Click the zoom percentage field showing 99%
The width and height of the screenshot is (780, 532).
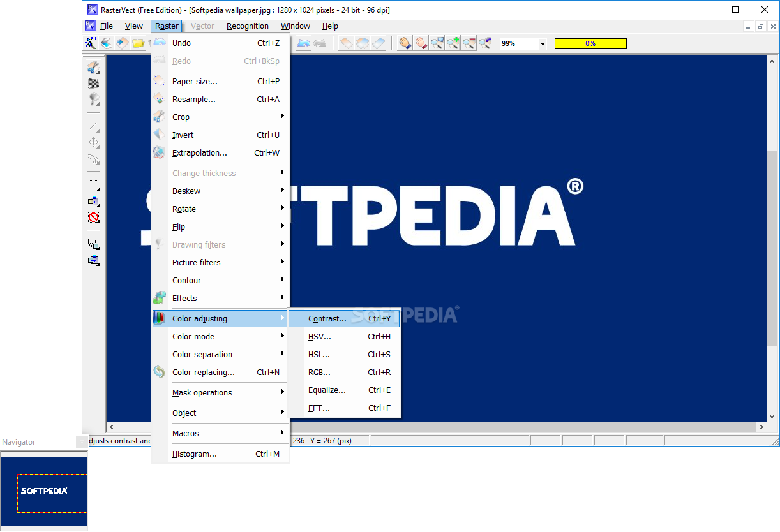coord(519,44)
